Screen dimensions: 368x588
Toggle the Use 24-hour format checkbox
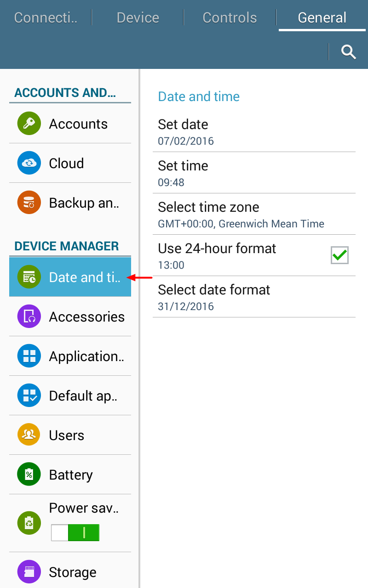coord(339,255)
